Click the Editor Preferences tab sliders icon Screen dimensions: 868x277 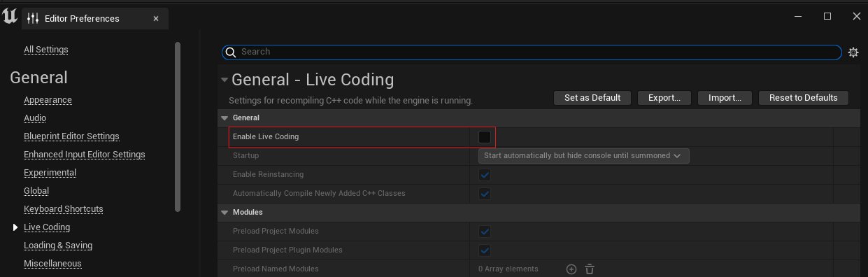[33, 18]
